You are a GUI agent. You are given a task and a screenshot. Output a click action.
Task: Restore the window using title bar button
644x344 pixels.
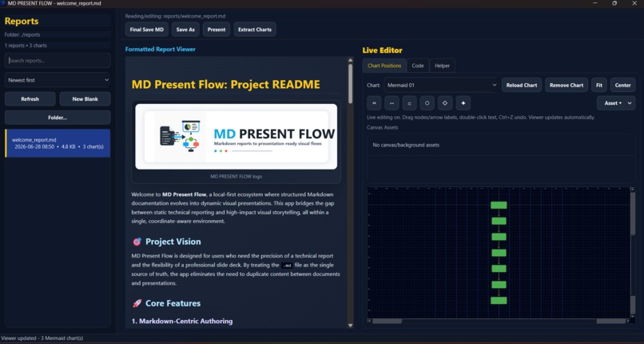tap(614, 3)
